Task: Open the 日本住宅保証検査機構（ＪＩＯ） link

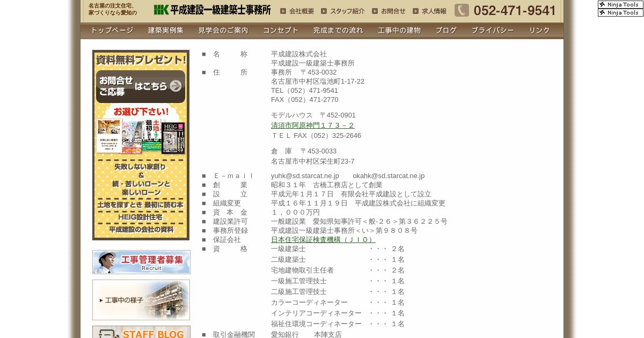Action: tap(323, 240)
